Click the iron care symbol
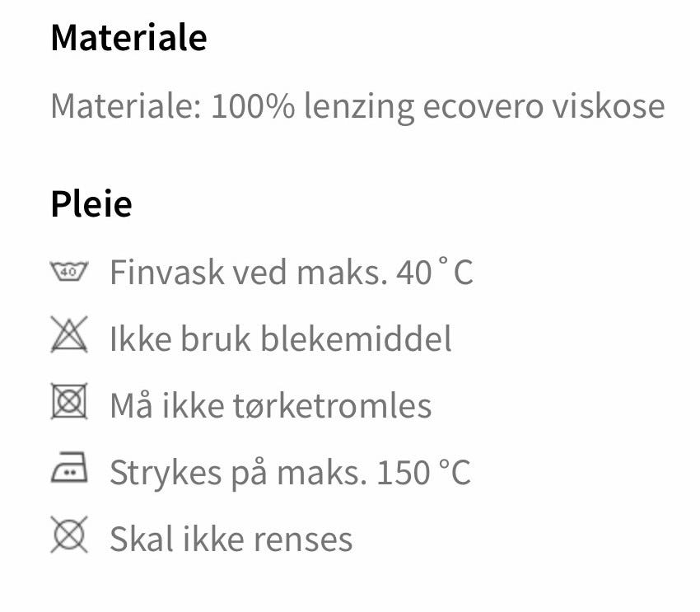The height and width of the screenshot is (612, 700). [69, 471]
